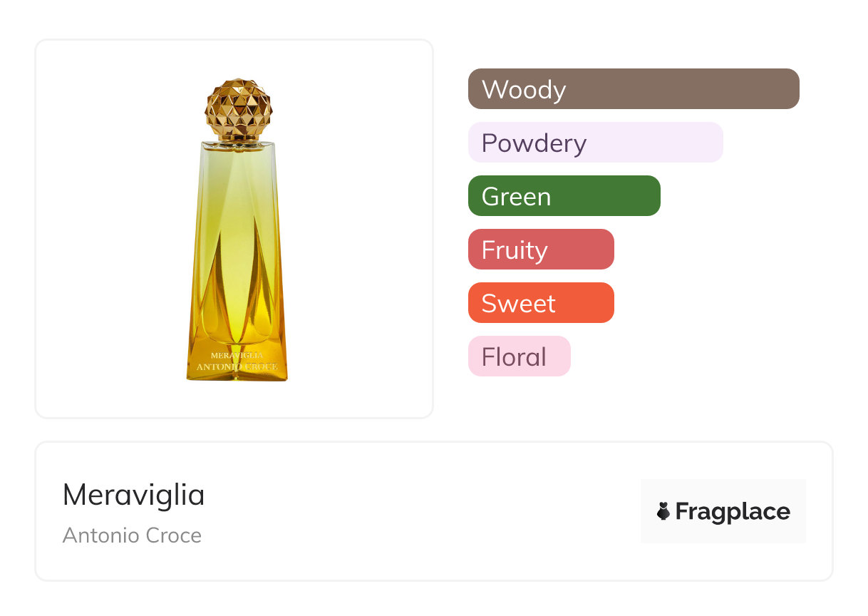
Task: Click ANTONIO CROCE text on the bottle
Action: 237,367
